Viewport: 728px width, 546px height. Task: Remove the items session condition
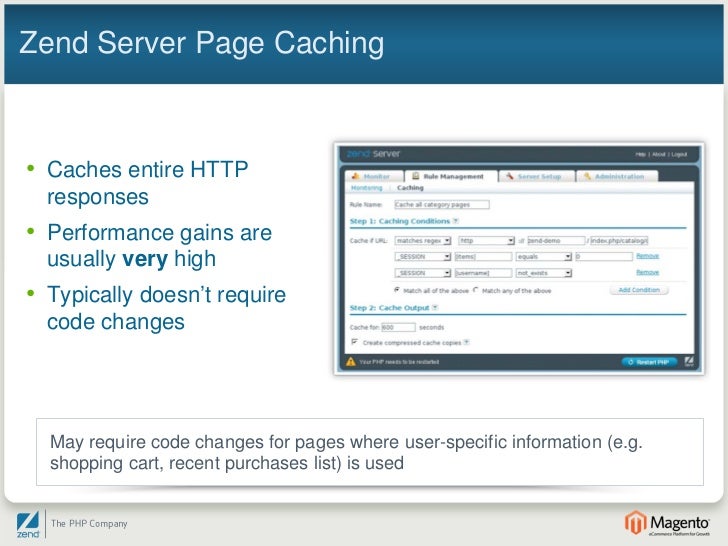(647, 256)
